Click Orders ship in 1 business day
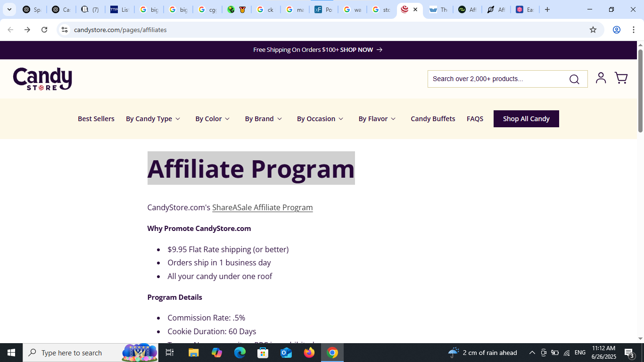The height and width of the screenshot is (362, 644). pyautogui.click(x=219, y=263)
